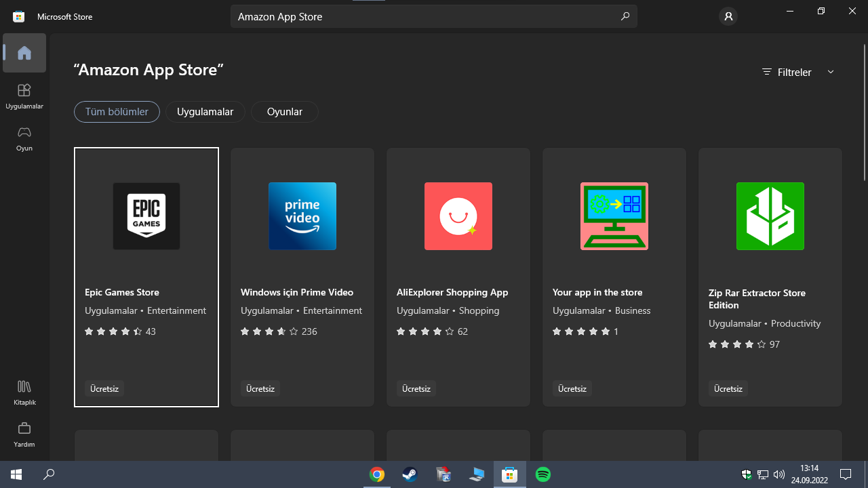Click Uygulamalar • Business category text
Screen dimensions: 868x488
pos(601,310)
